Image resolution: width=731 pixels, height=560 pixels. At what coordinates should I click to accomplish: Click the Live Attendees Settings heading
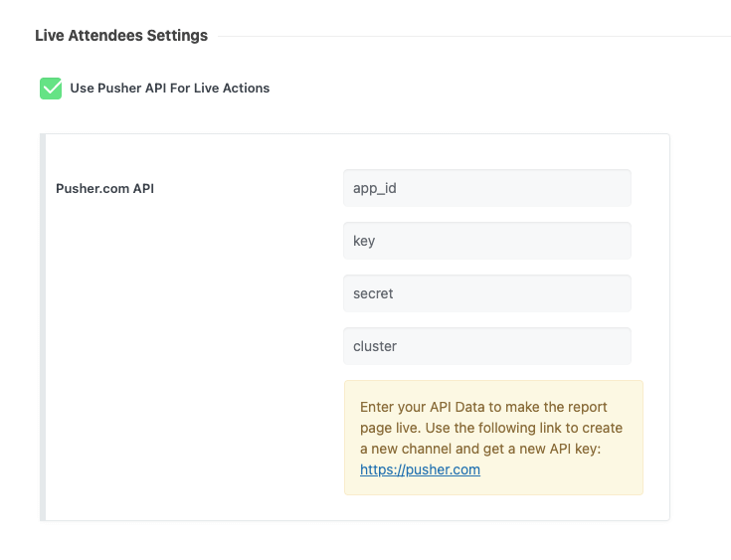(x=121, y=36)
